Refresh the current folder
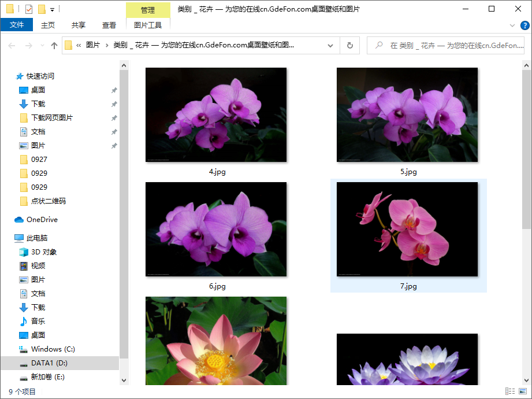 (350, 46)
